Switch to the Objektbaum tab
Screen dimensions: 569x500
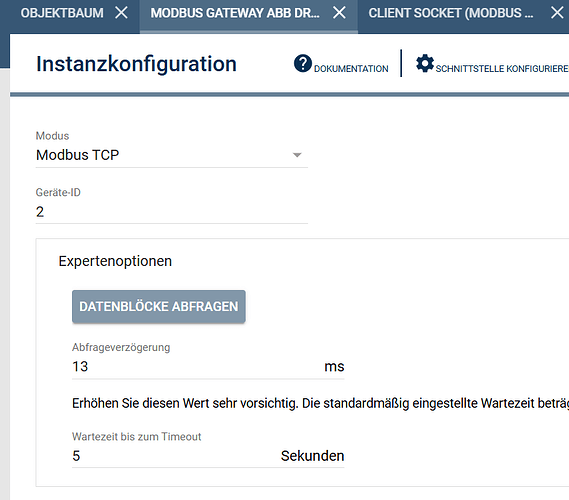(x=62, y=13)
